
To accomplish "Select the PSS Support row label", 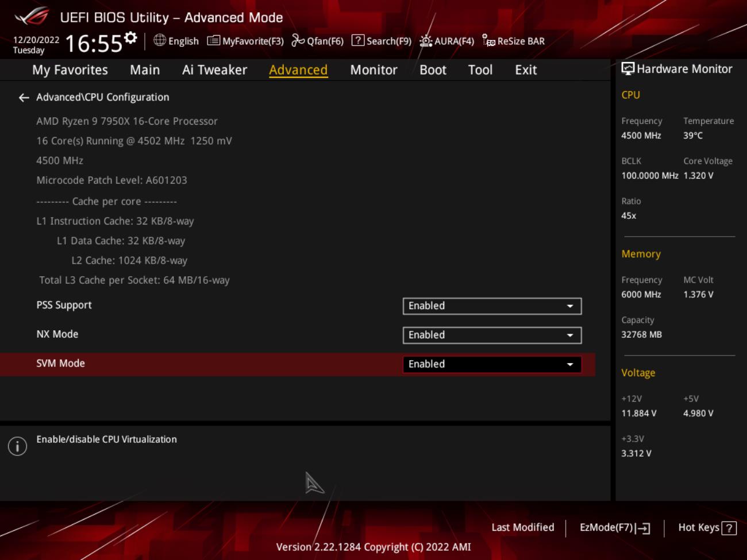I will [64, 305].
